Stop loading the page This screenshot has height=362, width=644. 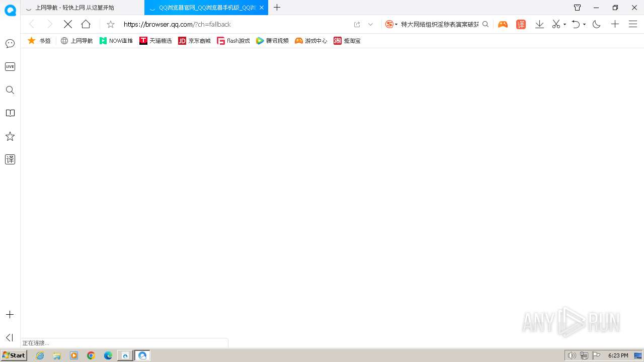68,24
